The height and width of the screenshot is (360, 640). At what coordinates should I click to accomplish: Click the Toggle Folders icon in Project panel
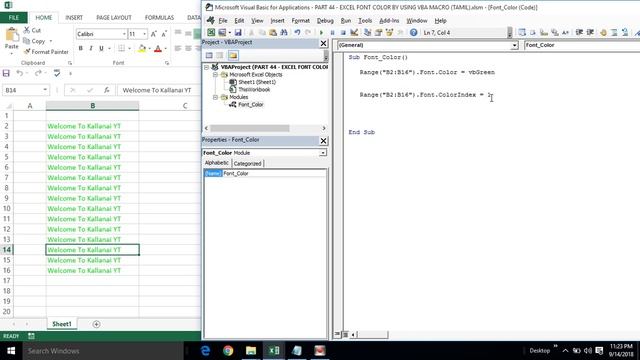233,56
